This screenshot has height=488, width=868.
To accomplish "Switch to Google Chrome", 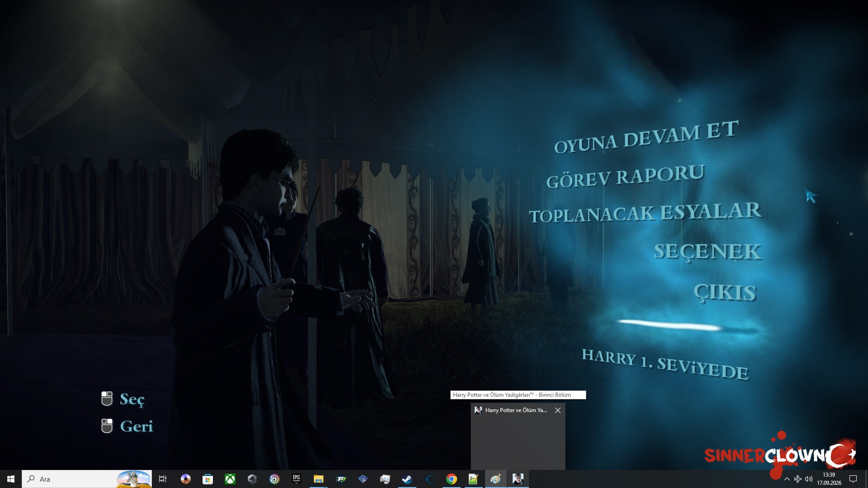I will 452,479.
